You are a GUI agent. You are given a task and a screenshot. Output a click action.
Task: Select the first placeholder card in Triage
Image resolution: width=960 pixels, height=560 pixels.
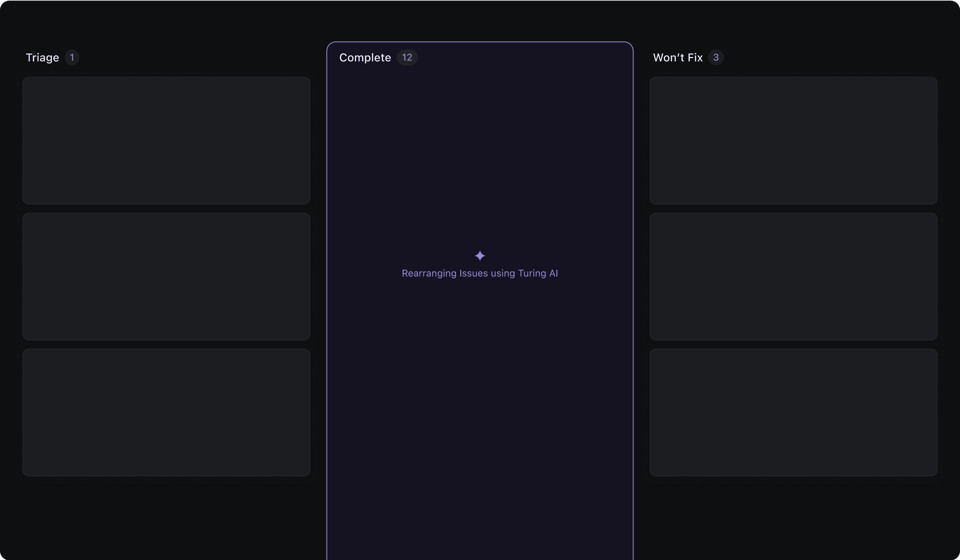click(166, 140)
